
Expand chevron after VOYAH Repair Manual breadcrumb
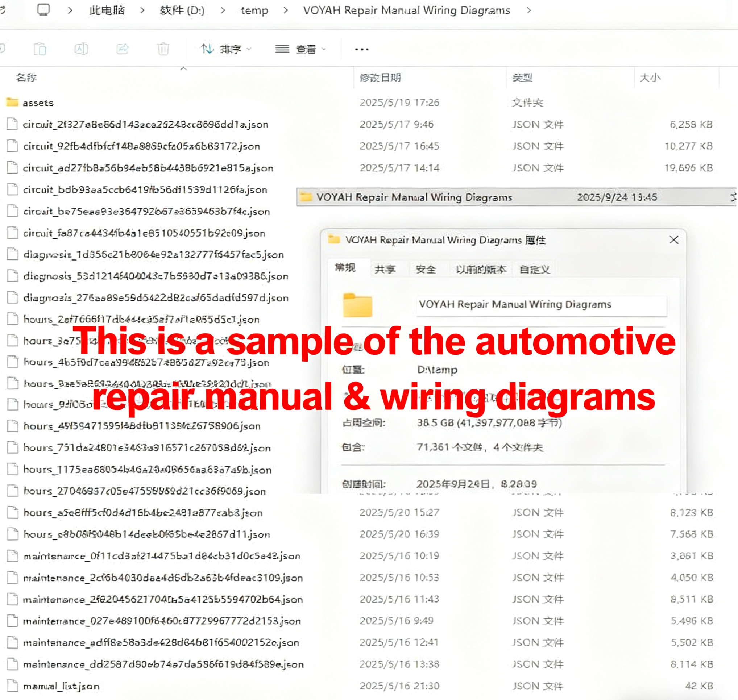point(528,11)
